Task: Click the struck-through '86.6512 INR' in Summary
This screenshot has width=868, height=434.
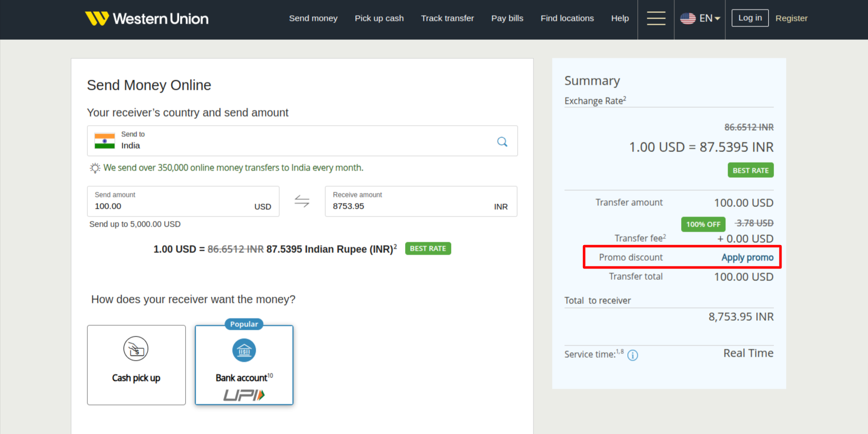Action: coord(749,127)
